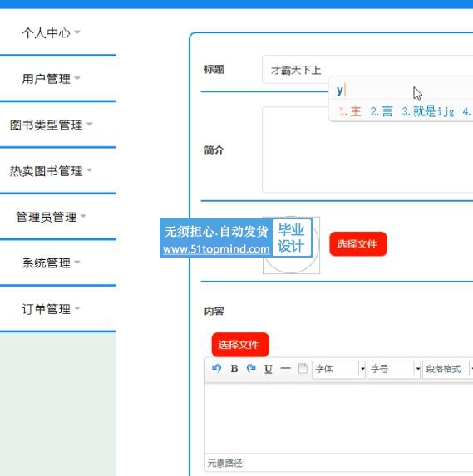
Task: Select IME candidate 2 言
Action: click(382, 111)
